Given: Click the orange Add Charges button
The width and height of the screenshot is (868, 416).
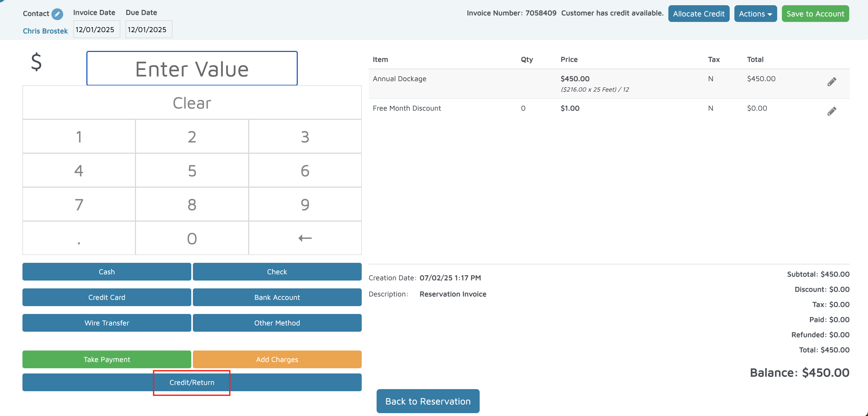Looking at the screenshot, I should point(277,359).
